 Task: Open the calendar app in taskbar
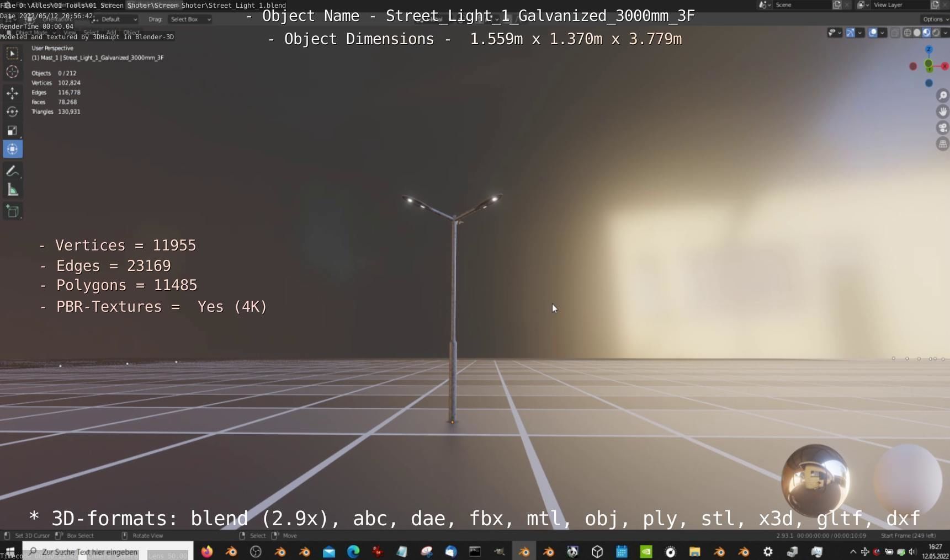tap(622, 551)
